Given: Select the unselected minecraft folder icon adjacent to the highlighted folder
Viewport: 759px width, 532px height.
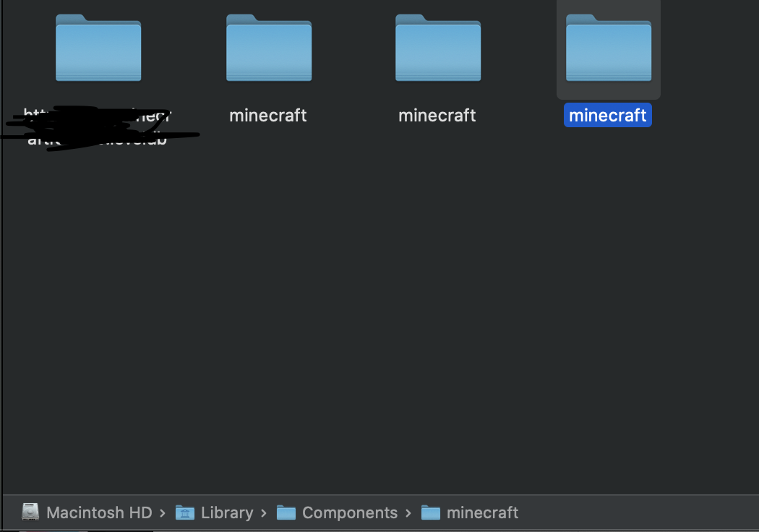Looking at the screenshot, I should click(438, 48).
